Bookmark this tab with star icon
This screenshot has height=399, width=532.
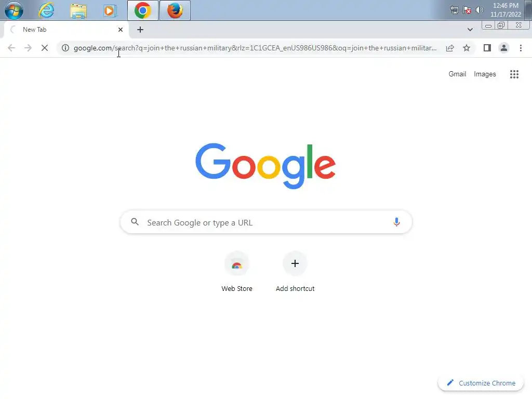click(x=467, y=48)
